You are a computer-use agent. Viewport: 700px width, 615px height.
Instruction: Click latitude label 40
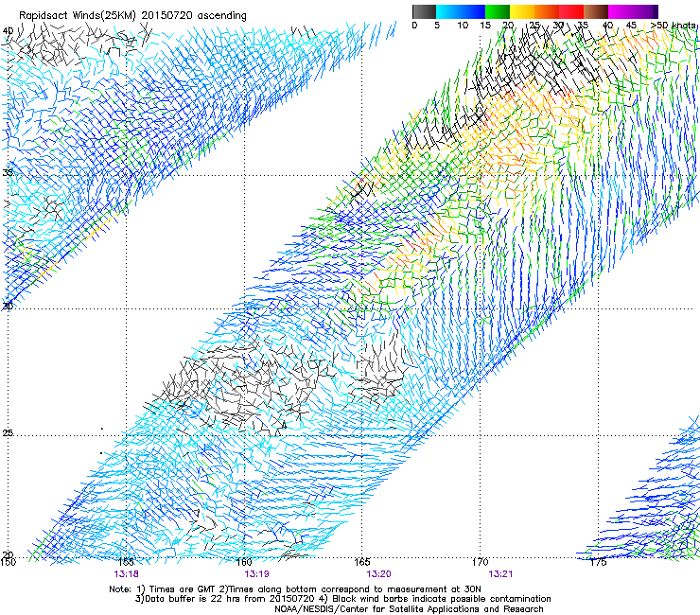coord(8,31)
